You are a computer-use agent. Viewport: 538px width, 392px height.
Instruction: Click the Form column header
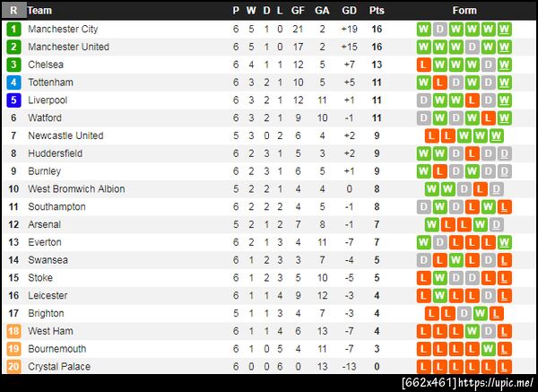pyautogui.click(x=464, y=11)
